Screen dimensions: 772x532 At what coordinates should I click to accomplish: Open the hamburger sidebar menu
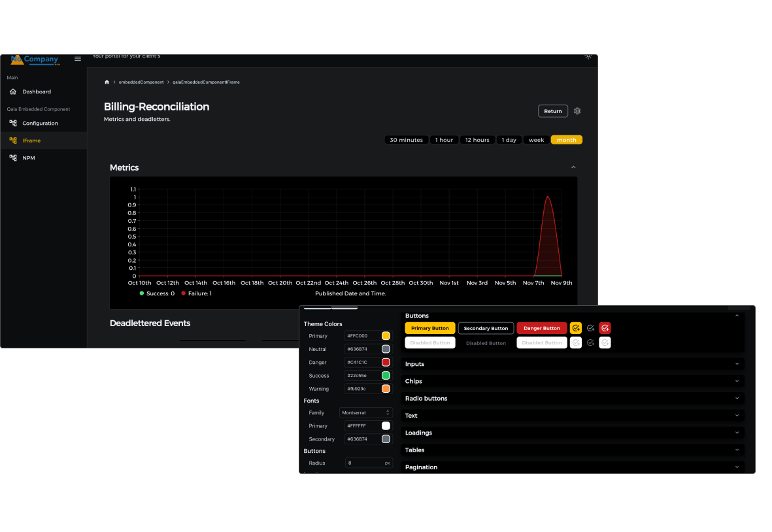click(x=78, y=59)
